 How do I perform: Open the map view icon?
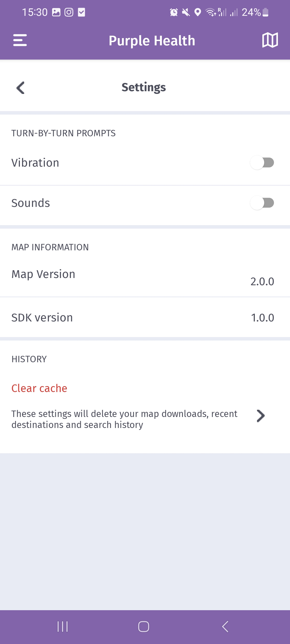coord(270,40)
